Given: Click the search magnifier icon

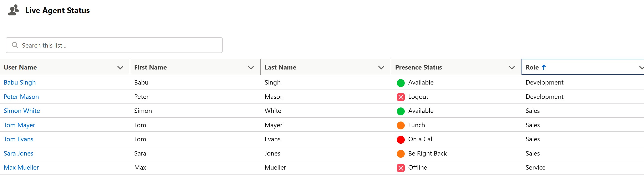Looking at the screenshot, I should [x=15, y=45].
